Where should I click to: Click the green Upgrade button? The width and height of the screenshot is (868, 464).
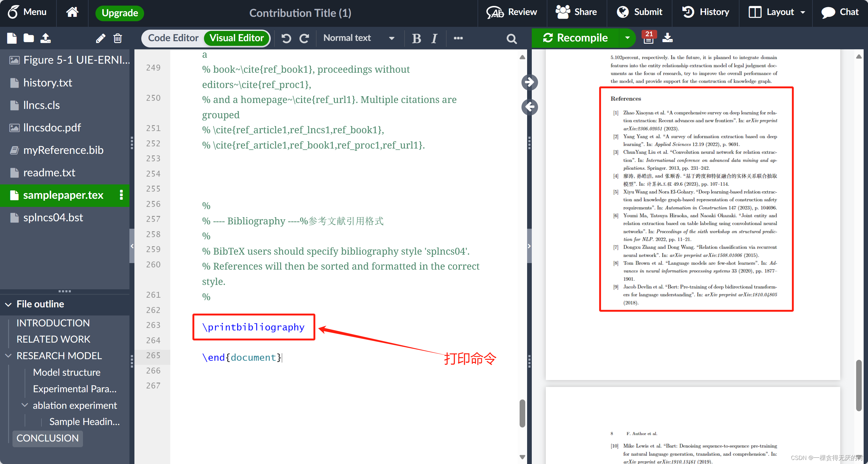120,13
